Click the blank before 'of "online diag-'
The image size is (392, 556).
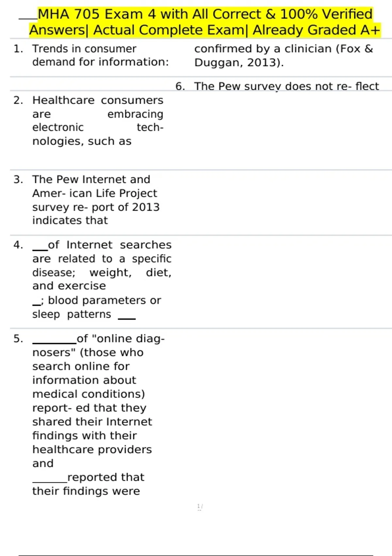coord(54,341)
